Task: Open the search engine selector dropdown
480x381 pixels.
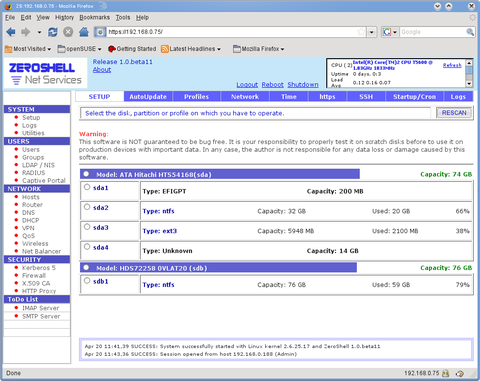Action: (x=391, y=32)
